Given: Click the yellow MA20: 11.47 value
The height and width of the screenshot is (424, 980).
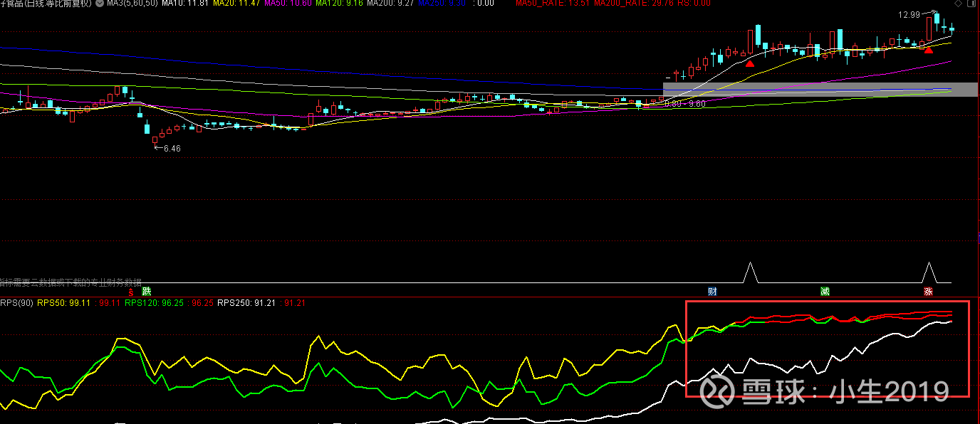Looking at the screenshot, I should coord(236,4).
